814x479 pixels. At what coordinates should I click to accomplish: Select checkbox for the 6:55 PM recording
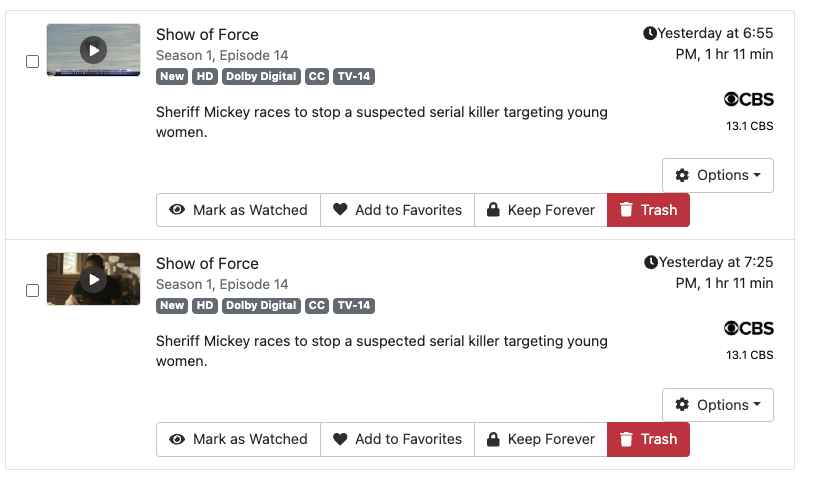point(32,61)
